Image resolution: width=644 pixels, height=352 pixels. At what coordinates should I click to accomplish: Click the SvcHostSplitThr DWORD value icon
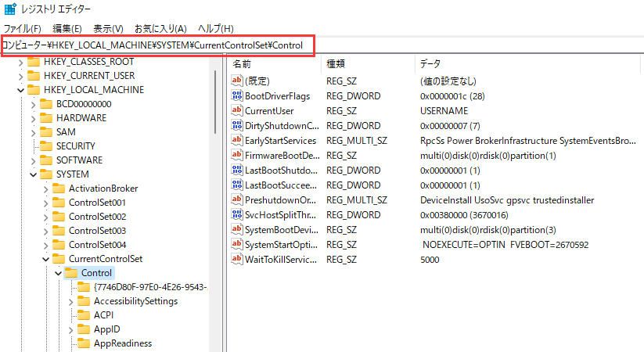(238, 214)
